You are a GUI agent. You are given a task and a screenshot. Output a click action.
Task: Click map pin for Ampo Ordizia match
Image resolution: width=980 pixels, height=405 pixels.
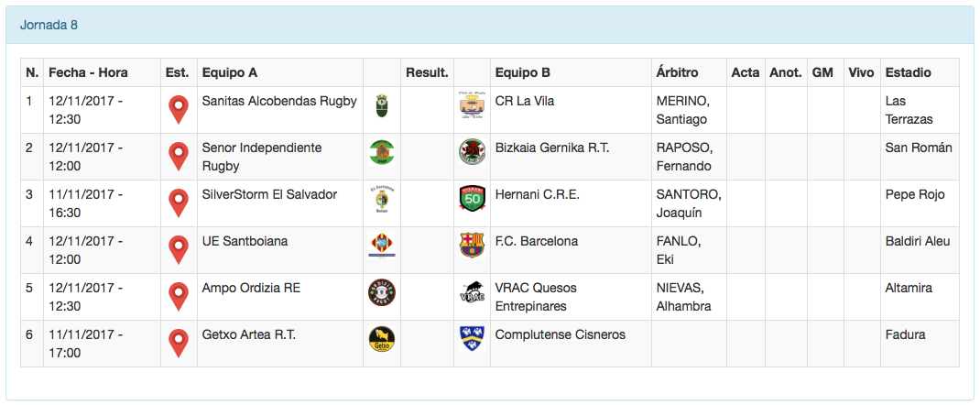[179, 297]
